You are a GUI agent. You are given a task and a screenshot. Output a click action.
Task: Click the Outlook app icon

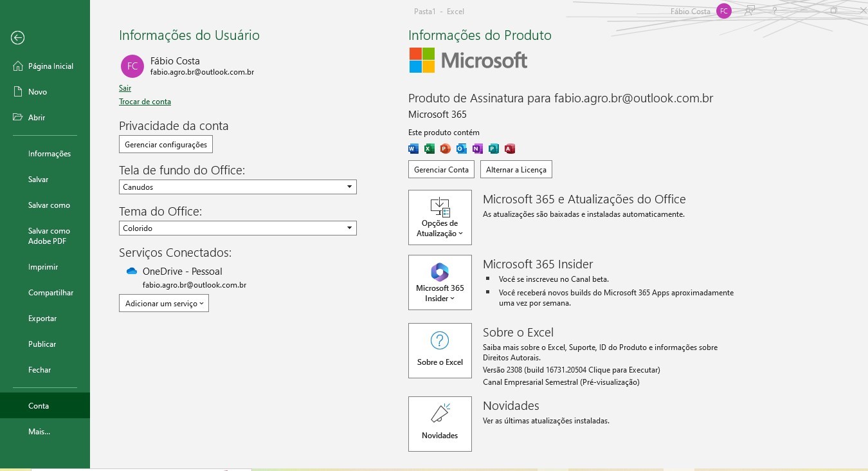pos(462,149)
